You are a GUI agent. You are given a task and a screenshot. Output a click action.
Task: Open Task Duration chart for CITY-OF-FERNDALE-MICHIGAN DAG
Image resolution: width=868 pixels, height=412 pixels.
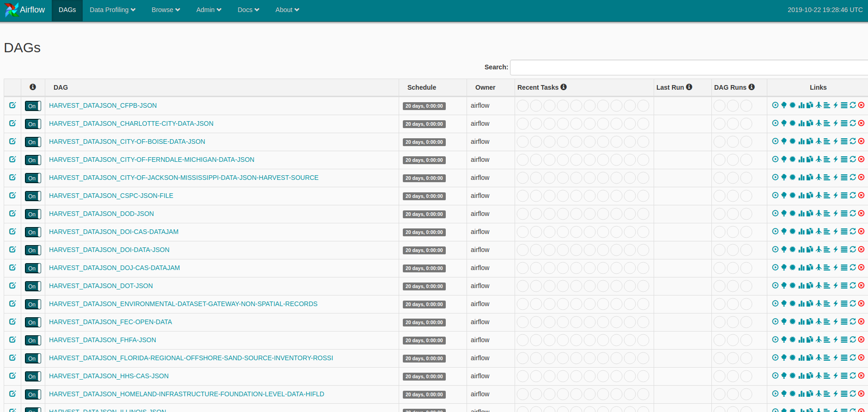(x=801, y=160)
